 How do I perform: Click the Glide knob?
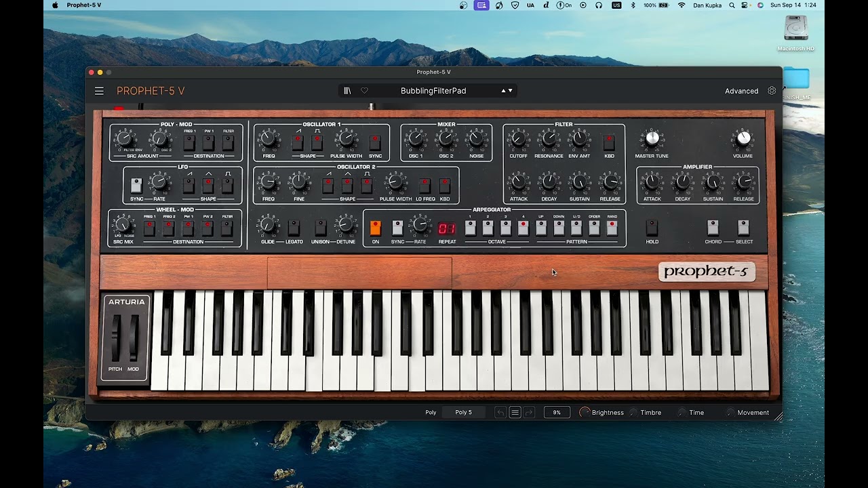[267, 224]
